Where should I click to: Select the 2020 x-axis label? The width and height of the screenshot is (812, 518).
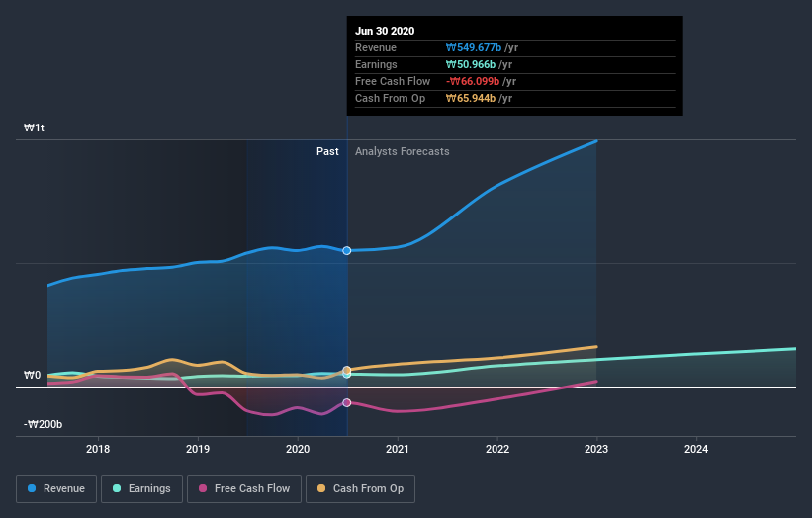click(298, 449)
